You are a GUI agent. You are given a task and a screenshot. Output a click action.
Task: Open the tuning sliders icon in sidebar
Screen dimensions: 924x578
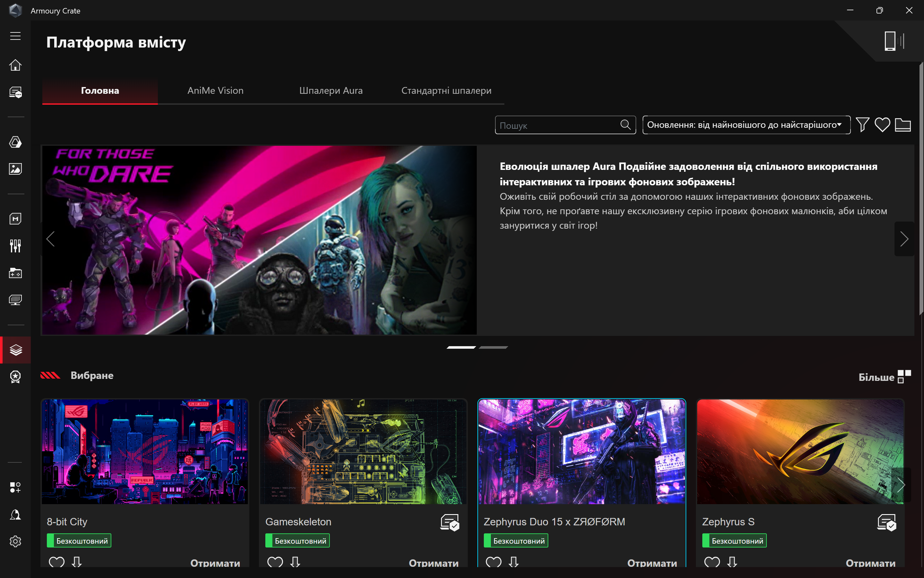coord(15,246)
